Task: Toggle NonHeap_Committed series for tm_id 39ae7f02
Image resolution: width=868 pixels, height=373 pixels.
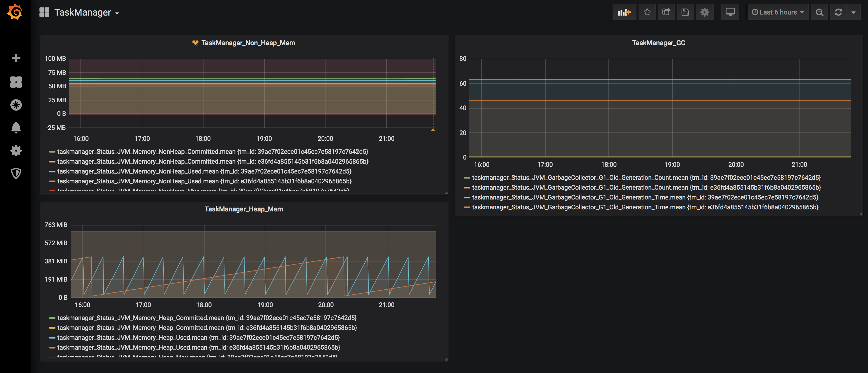Action: (x=213, y=151)
